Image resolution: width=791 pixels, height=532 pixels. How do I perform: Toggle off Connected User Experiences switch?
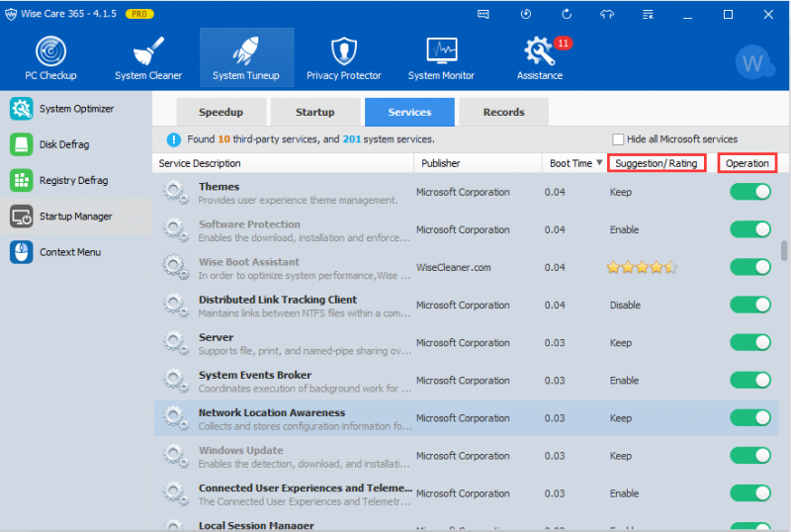click(750, 493)
